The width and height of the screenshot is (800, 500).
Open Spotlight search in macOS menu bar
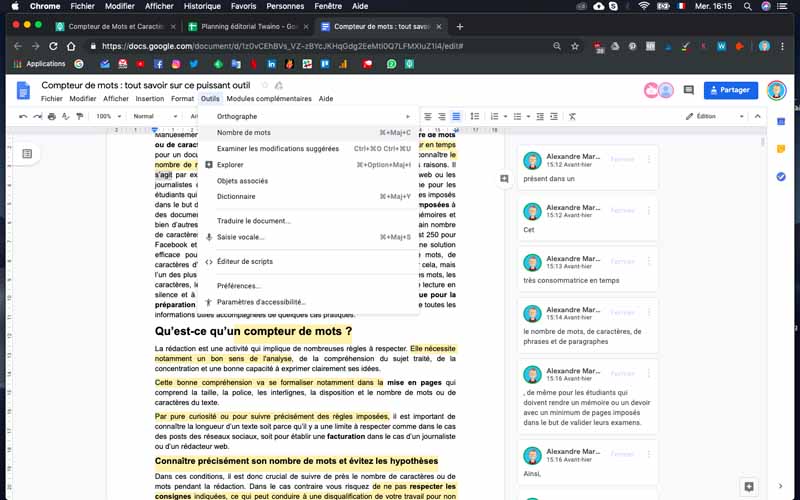747,6
